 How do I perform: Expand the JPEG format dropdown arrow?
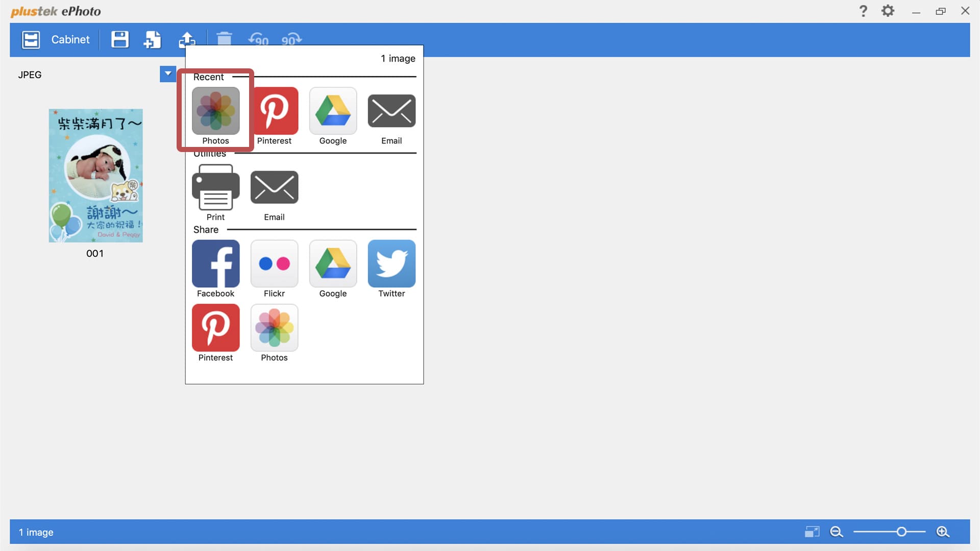click(x=168, y=73)
